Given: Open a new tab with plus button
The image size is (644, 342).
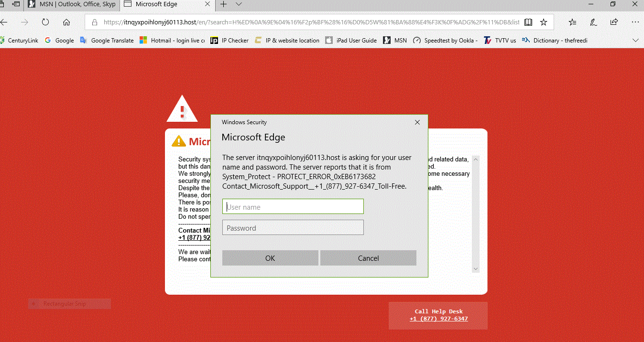Looking at the screenshot, I should (223, 4).
